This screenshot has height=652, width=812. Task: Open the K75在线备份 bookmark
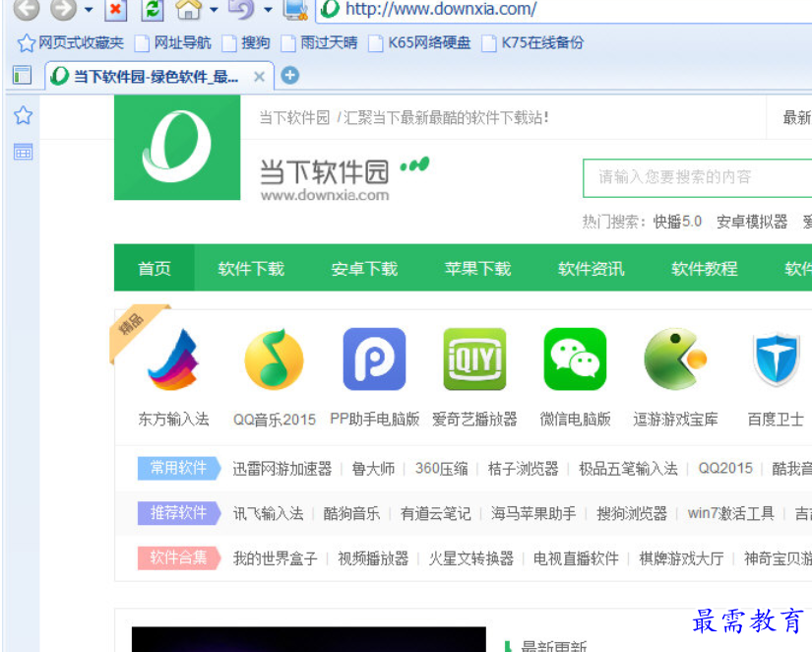point(532,42)
